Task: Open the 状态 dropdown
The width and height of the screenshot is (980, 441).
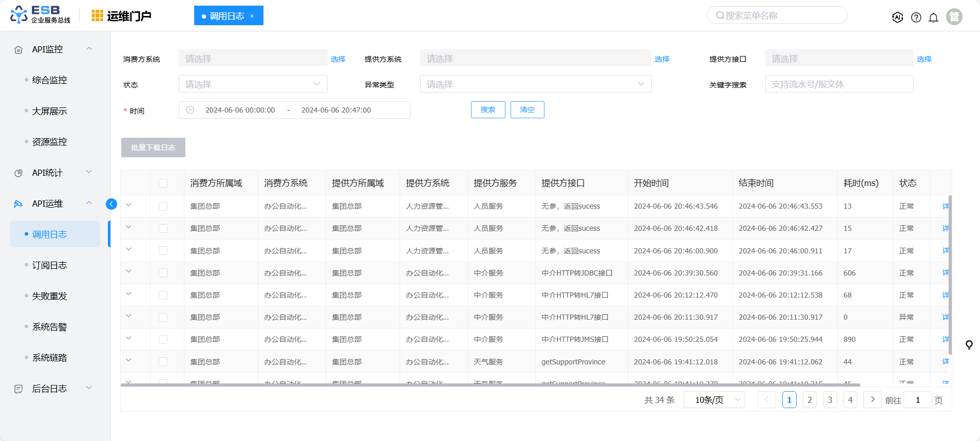Action: point(253,84)
